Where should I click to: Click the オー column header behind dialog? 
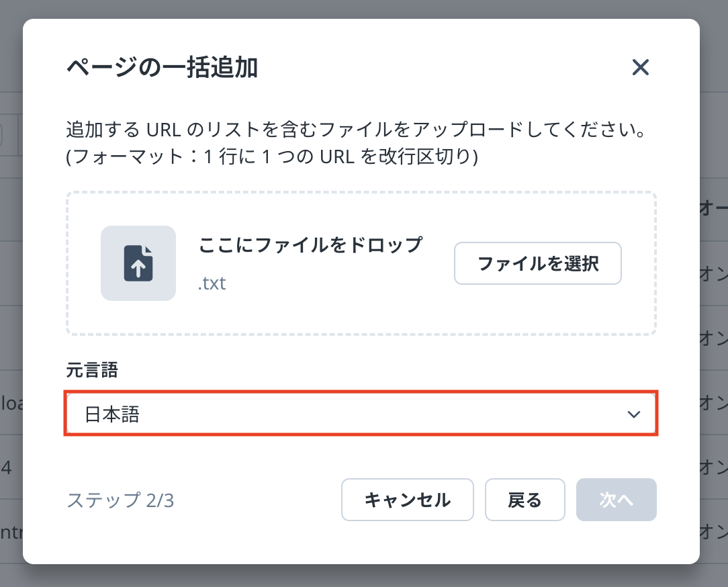click(713, 209)
